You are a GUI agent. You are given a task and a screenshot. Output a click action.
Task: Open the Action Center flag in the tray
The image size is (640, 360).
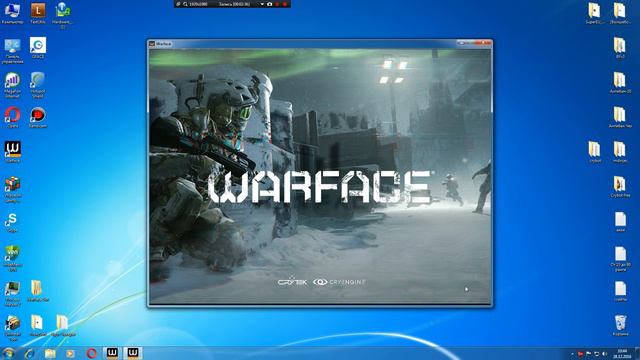[589, 354]
